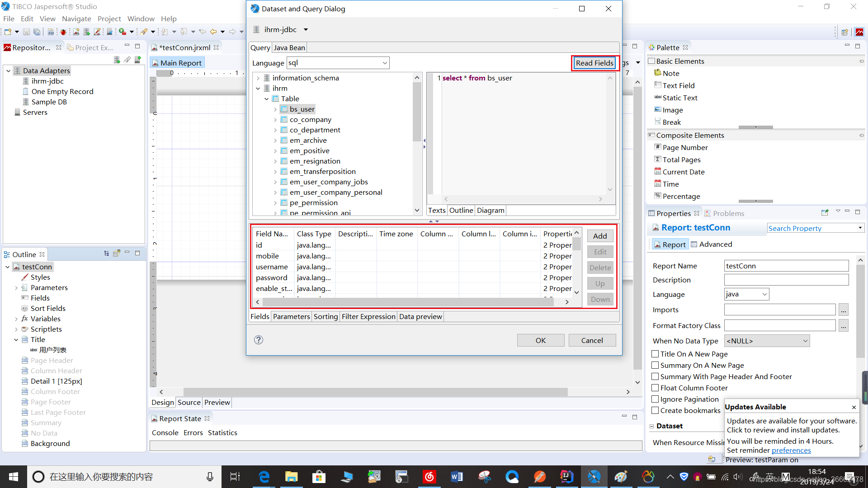Collapse the Dataset section in Properties
868x488 pixels.
pos(652,426)
